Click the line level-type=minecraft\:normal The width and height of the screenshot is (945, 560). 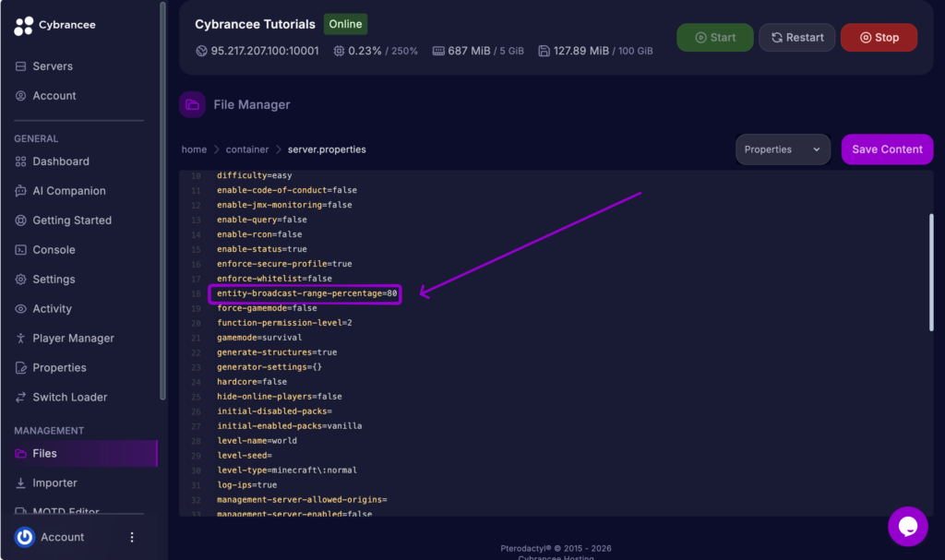(287, 471)
